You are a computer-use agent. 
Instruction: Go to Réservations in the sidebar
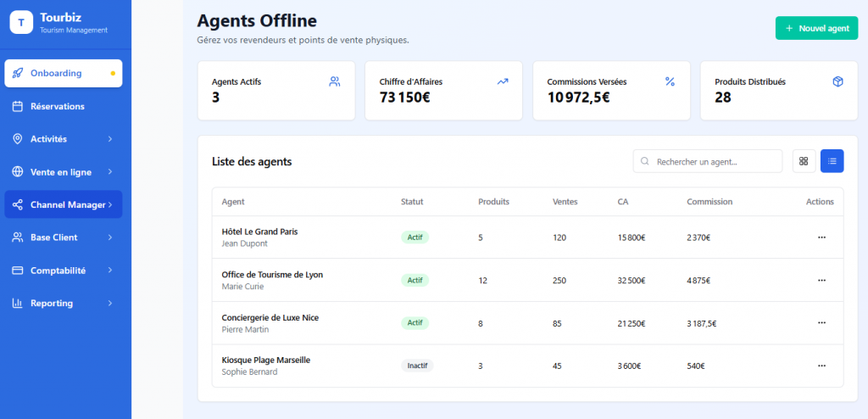coord(58,106)
